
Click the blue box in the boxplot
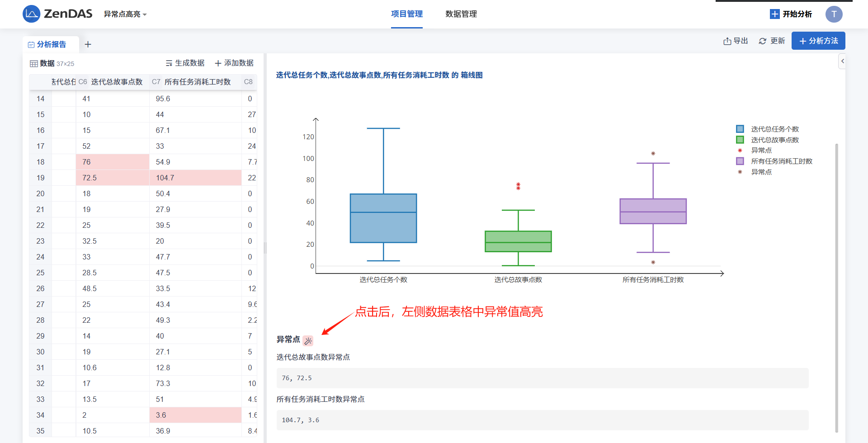coord(383,218)
